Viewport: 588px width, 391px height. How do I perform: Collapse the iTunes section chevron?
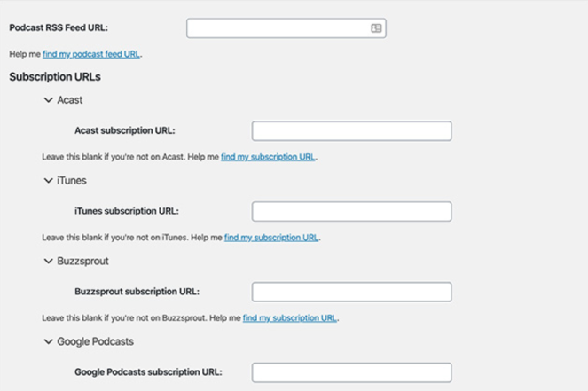pyautogui.click(x=48, y=181)
